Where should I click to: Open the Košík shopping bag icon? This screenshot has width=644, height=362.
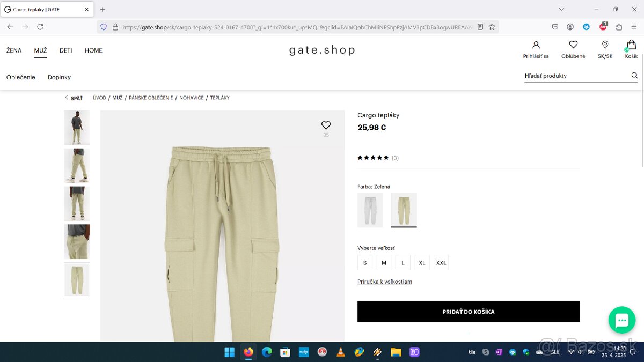click(631, 45)
